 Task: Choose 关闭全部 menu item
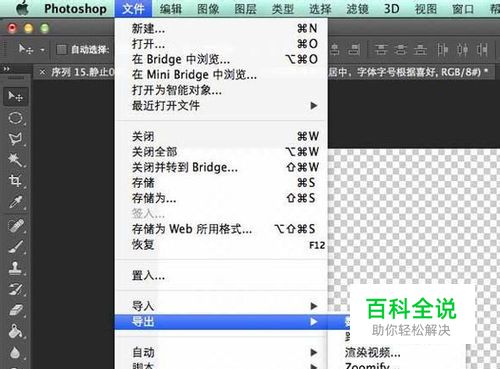click(x=221, y=152)
